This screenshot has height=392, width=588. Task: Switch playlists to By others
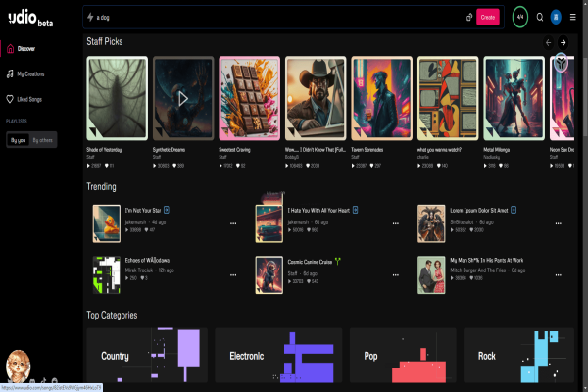(x=43, y=141)
